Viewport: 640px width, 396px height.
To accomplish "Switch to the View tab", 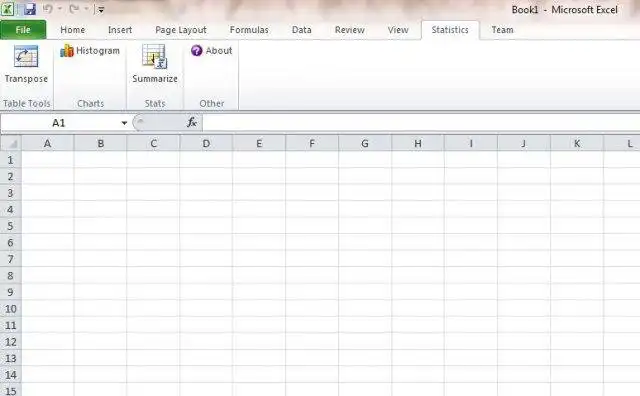I will (398, 30).
